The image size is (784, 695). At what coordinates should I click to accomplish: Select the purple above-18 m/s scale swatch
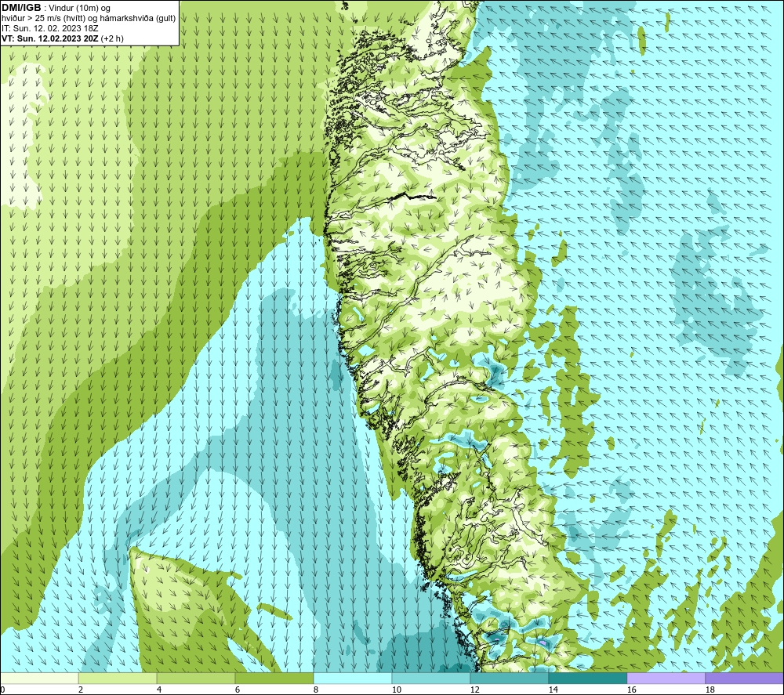click(x=744, y=678)
